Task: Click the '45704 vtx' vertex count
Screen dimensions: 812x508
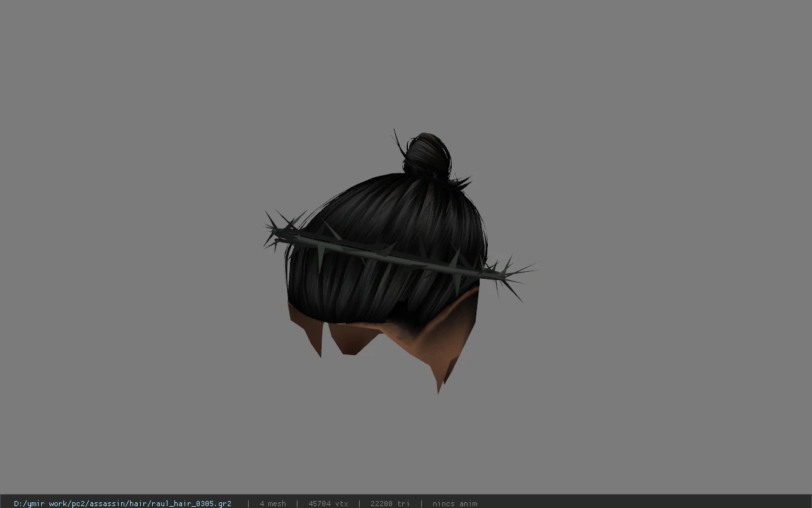Action: (x=328, y=504)
